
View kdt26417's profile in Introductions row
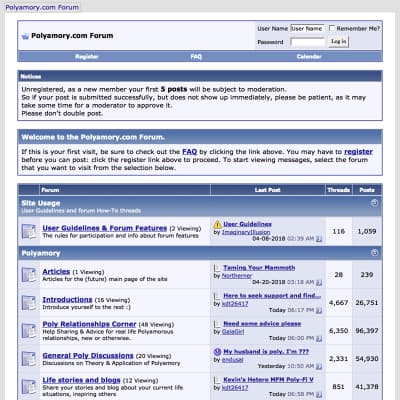235,304
